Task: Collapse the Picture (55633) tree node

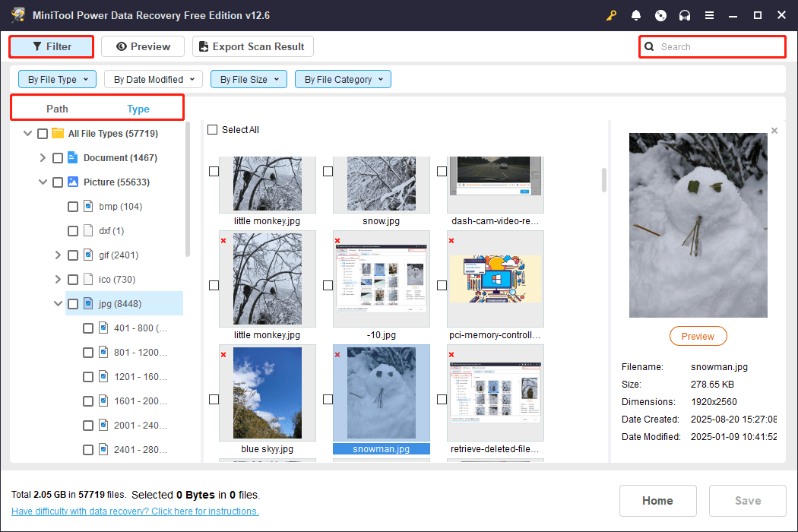Action: (x=43, y=182)
